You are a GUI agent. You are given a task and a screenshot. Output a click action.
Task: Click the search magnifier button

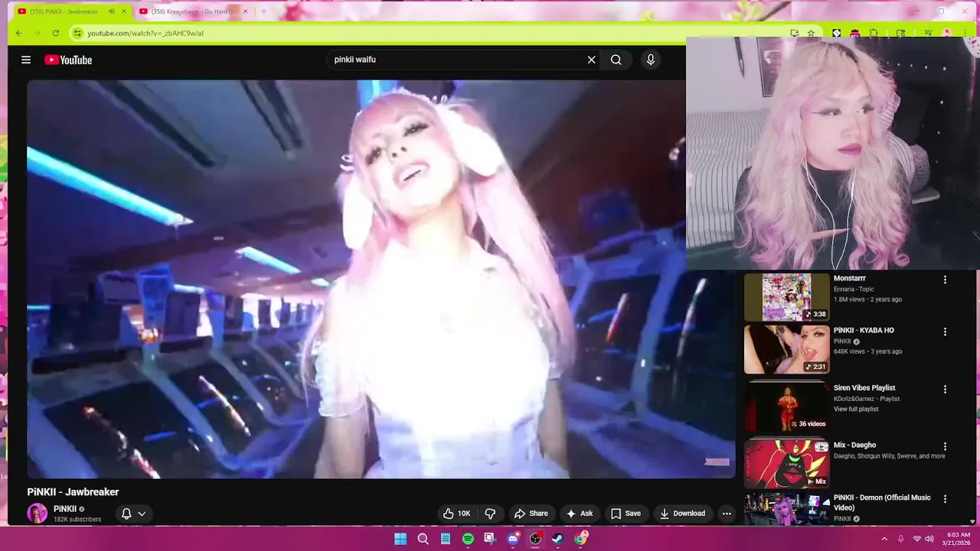click(x=616, y=60)
